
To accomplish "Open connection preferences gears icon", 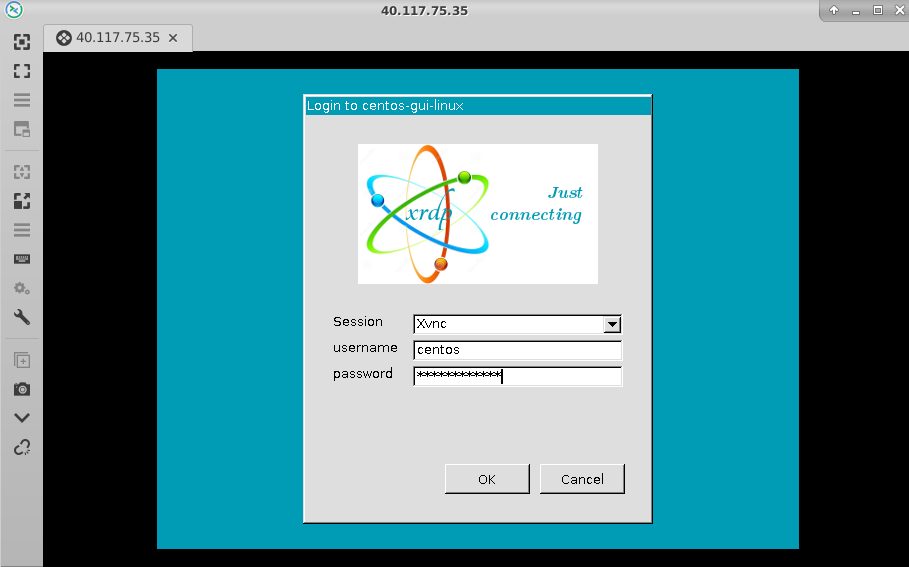I will (22, 288).
